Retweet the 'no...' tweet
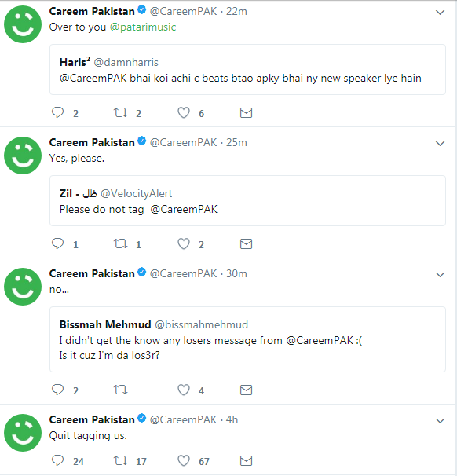The image size is (457, 476). (120, 390)
